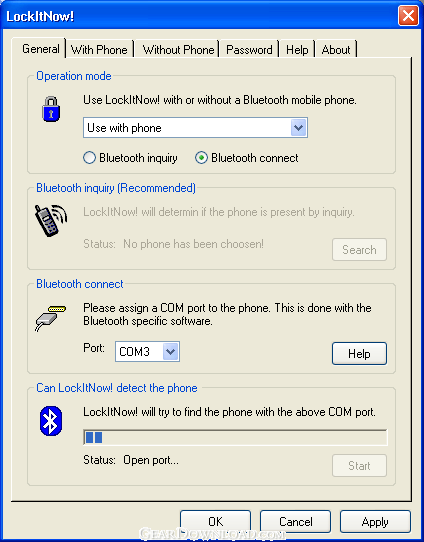Open the Without Phone tab
This screenshot has height=542, width=424.
178,50
